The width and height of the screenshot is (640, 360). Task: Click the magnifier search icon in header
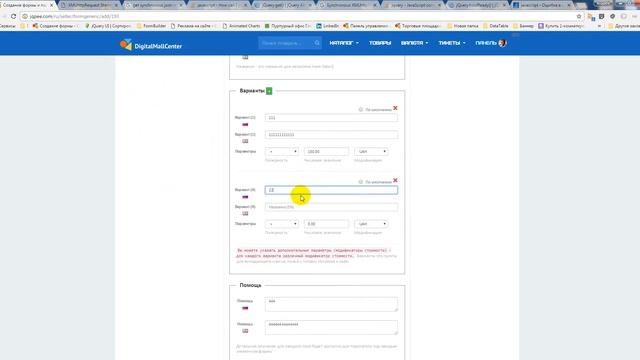317,43
